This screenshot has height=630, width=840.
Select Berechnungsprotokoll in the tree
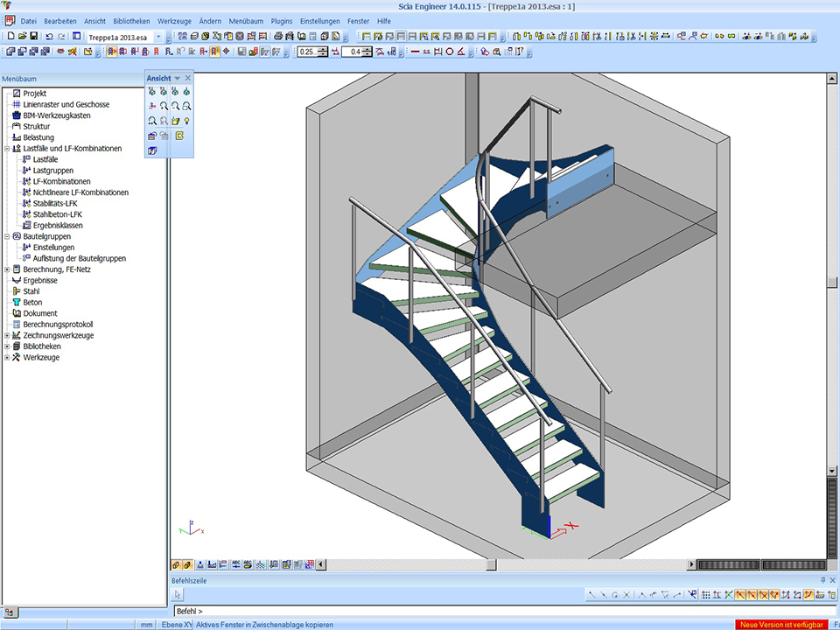pos(58,325)
